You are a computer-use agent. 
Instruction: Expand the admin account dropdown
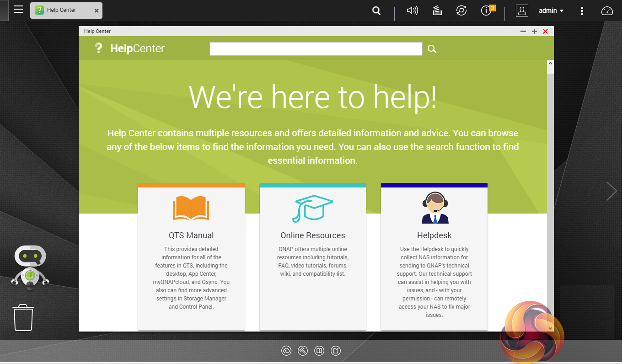tap(551, 11)
